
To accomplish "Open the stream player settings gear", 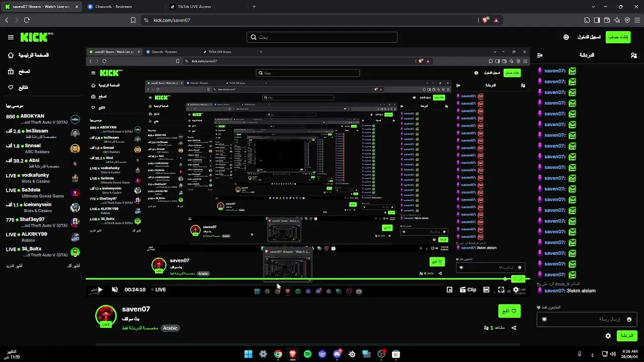I will click(x=516, y=290).
